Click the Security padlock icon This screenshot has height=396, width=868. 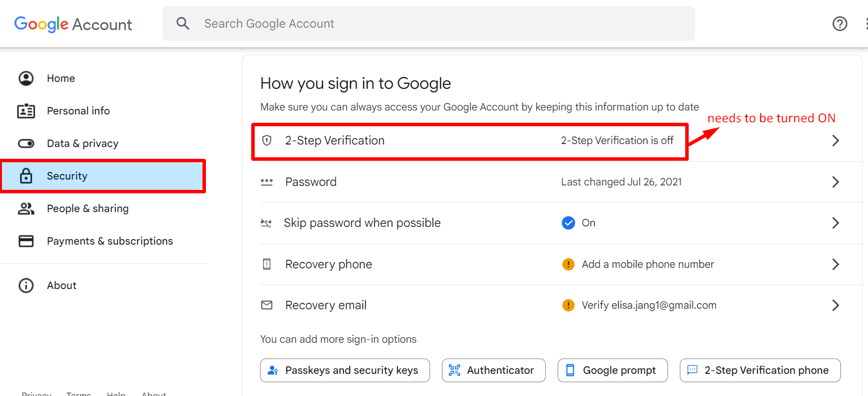26,176
